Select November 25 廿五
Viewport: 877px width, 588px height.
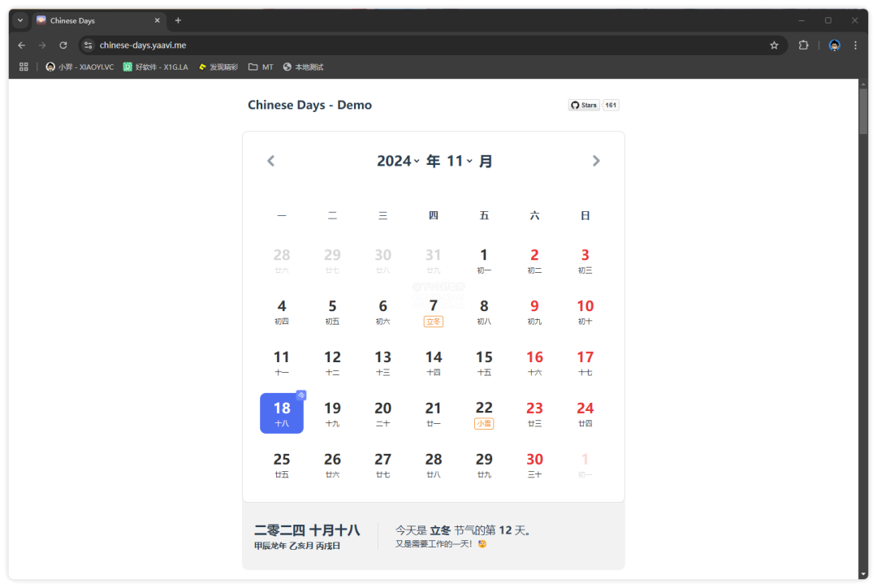tap(282, 465)
